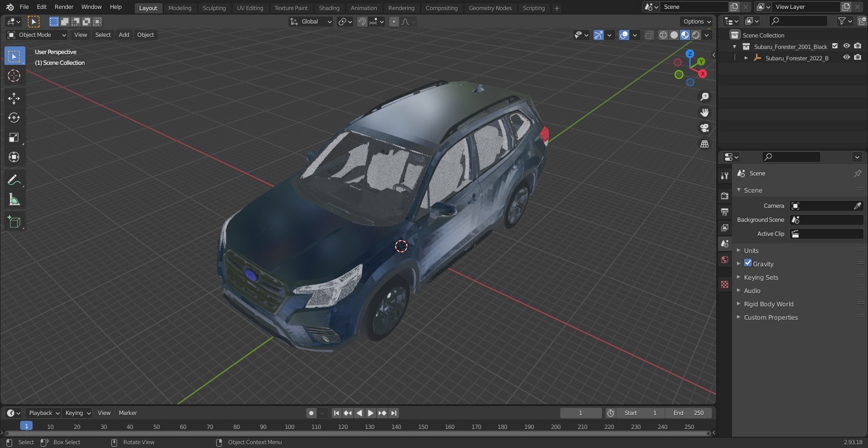Switch to the Shading workspace tab
The image size is (868, 448).
(329, 8)
